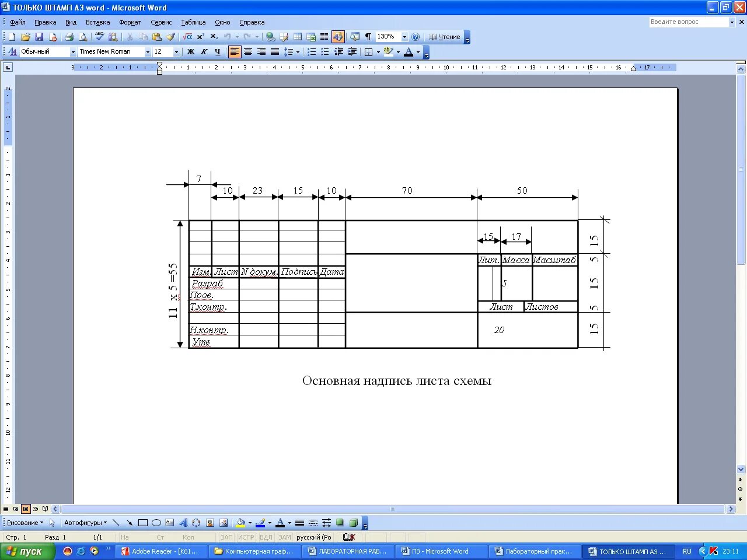Click the Введите вопрос help field
The height and width of the screenshot is (560, 747).
pos(689,22)
